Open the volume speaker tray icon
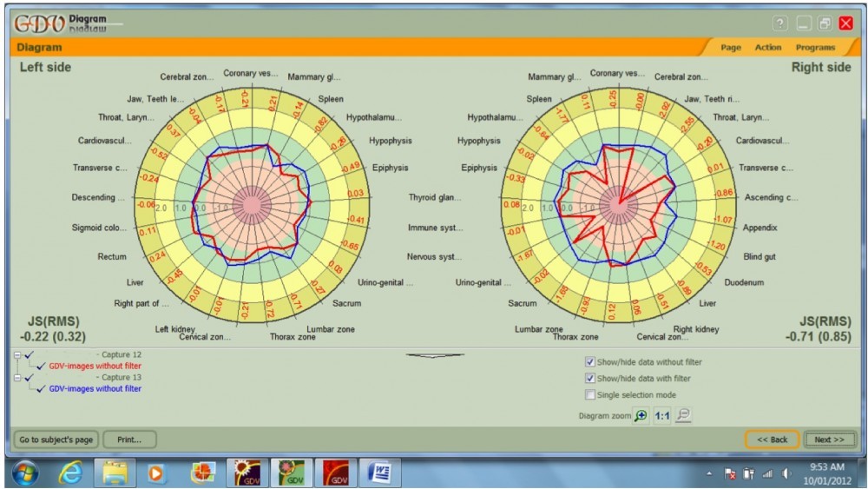 pos(786,473)
